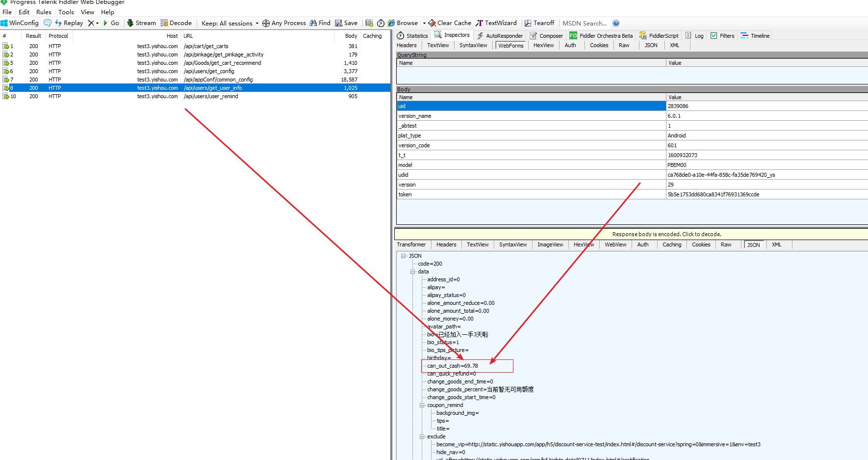
Task: Collapse the exclude tree node
Action: pyautogui.click(x=422, y=436)
